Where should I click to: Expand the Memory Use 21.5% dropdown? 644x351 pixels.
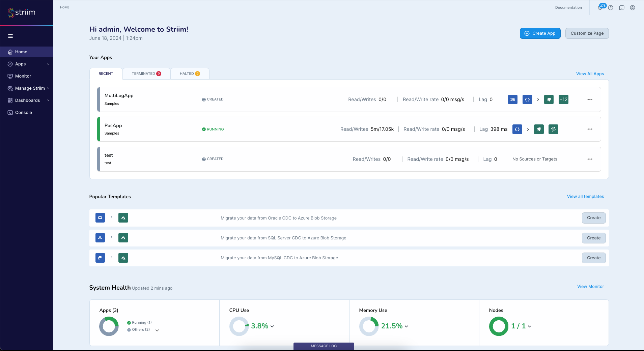pyautogui.click(x=407, y=326)
